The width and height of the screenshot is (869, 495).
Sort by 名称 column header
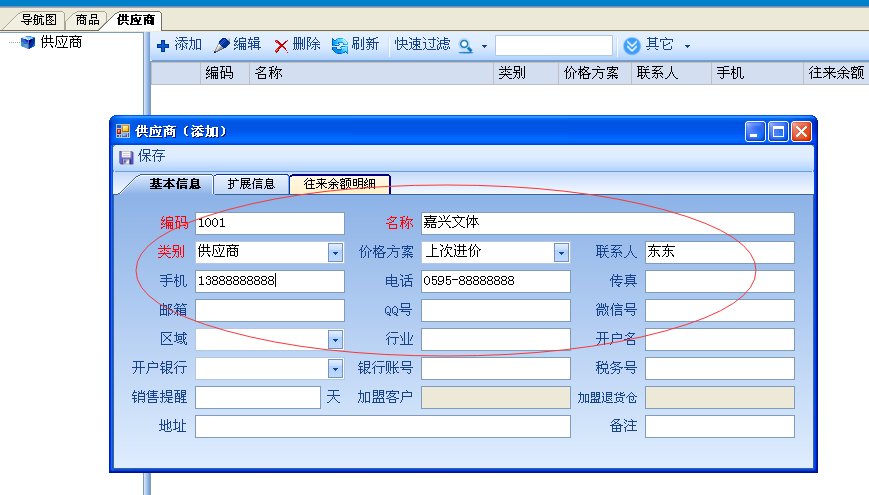click(x=371, y=73)
